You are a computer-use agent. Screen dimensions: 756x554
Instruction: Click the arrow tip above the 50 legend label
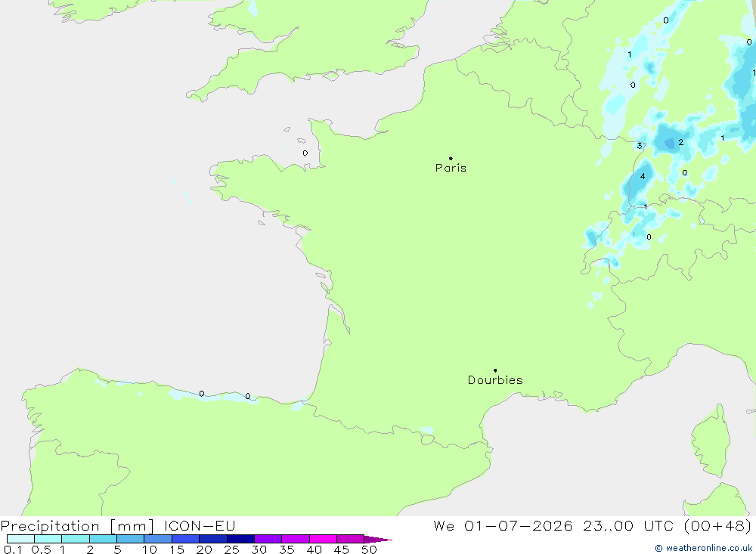click(379, 539)
